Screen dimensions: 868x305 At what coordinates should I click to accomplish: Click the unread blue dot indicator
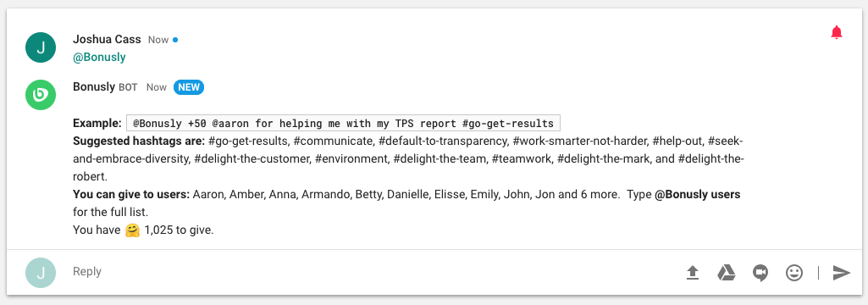point(175,40)
